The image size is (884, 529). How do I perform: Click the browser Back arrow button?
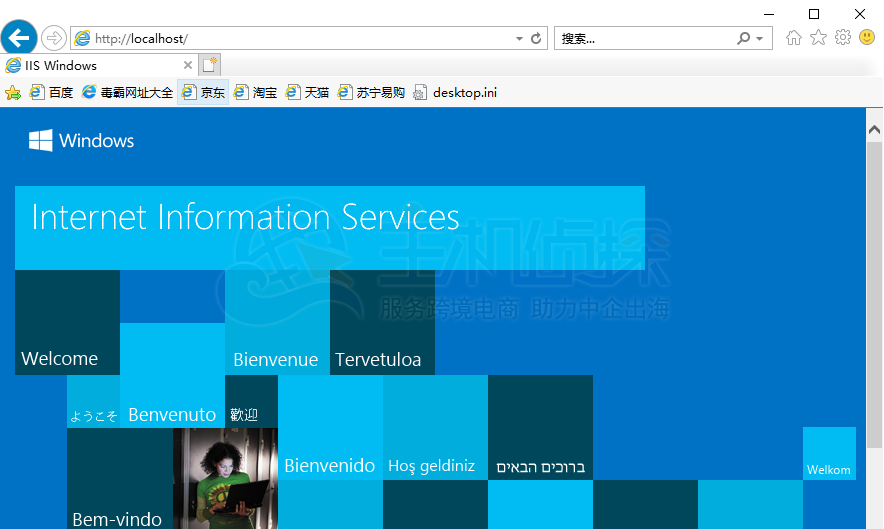tap(18, 38)
